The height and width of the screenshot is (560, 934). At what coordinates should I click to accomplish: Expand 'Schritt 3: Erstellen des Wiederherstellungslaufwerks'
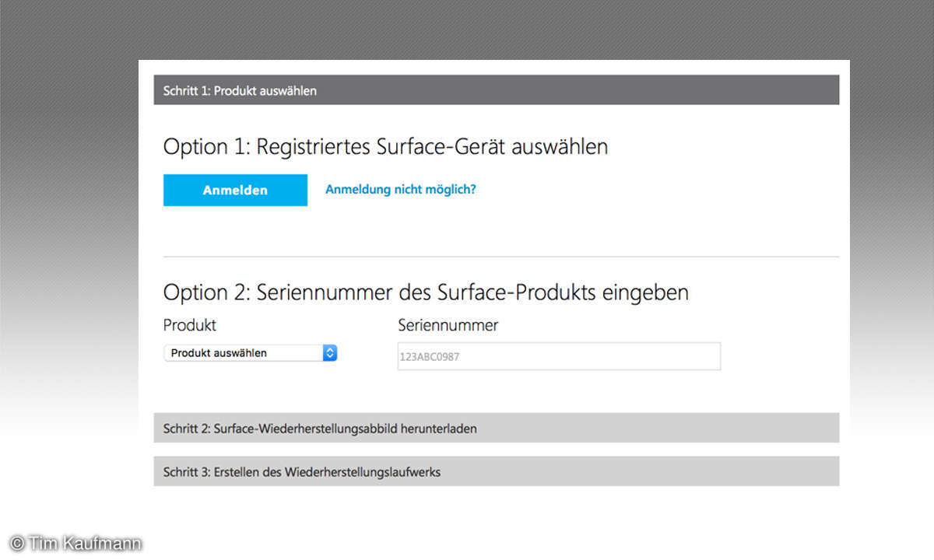click(x=497, y=471)
